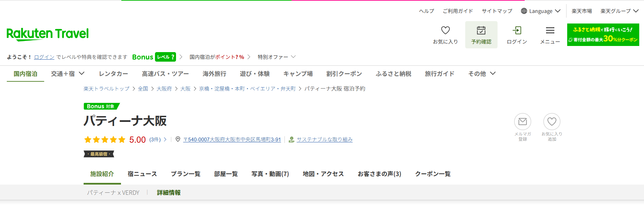
Task: Click the ふるさと納税 coupon banner
Action: click(x=603, y=35)
